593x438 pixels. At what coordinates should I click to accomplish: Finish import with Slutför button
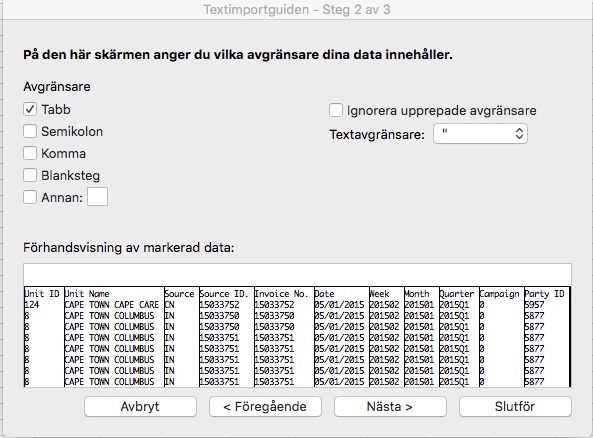click(x=515, y=407)
